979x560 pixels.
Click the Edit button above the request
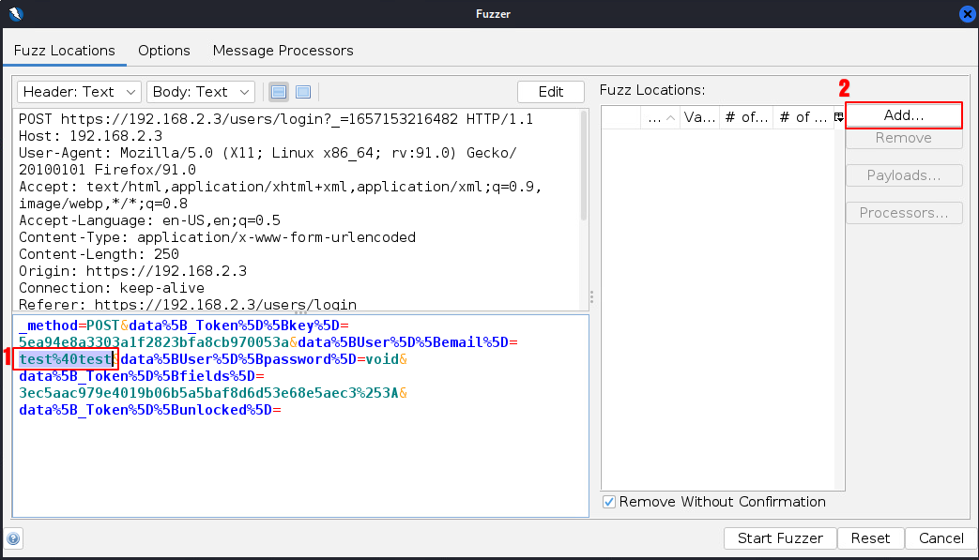(x=551, y=92)
